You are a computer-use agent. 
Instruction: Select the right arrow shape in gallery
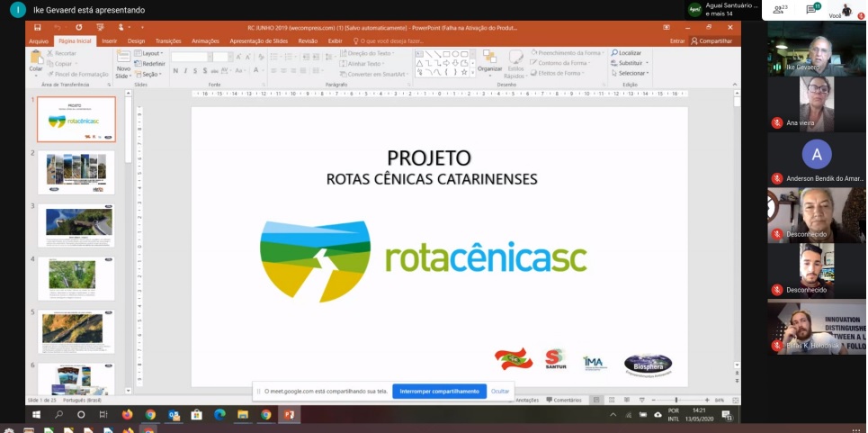[x=446, y=63]
